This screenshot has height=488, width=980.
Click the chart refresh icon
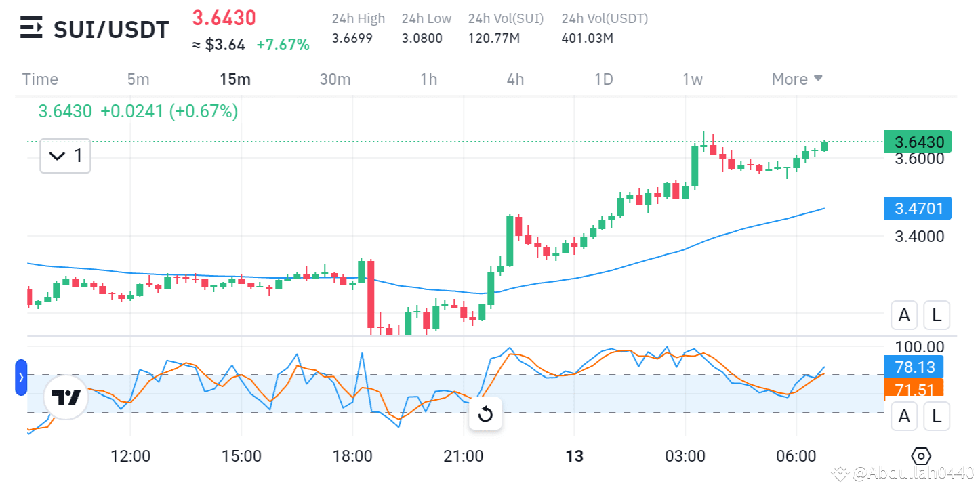click(x=485, y=413)
